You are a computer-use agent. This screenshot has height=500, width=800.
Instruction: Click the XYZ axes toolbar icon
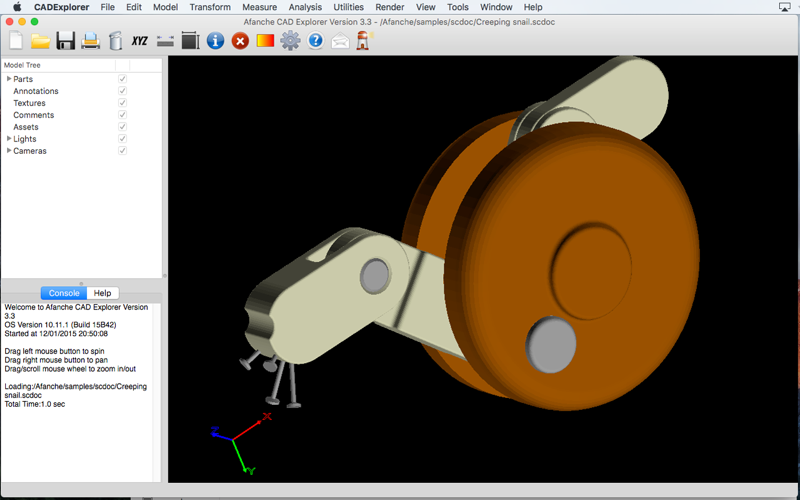[139, 41]
